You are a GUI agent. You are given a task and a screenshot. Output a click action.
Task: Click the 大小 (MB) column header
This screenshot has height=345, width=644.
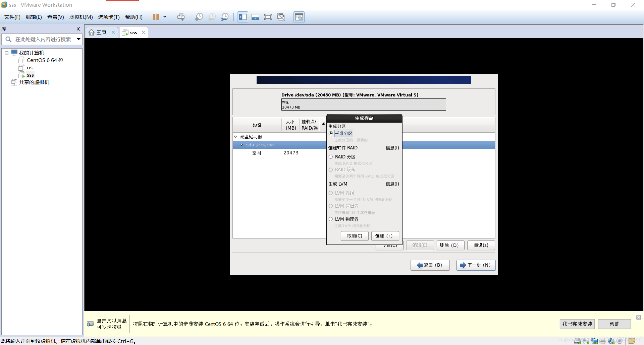tap(290, 125)
